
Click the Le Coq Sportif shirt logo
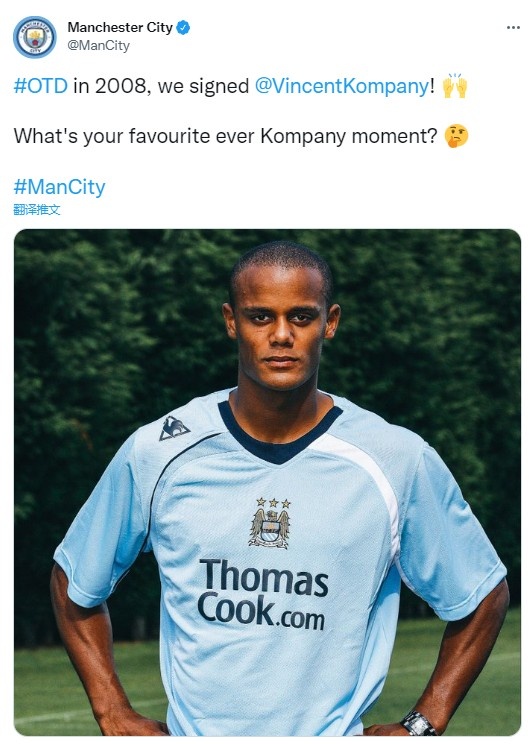coord(174,428)
